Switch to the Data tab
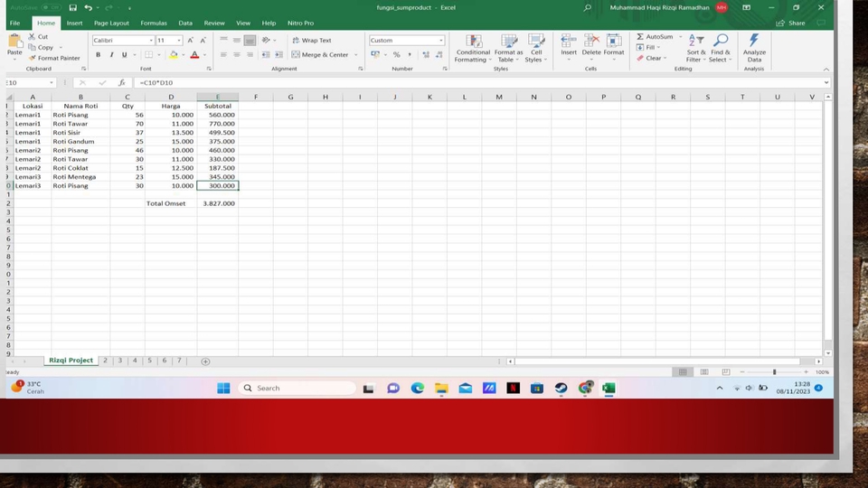The height and width of the screenshot is (488, 868). [x=185, y=23]
